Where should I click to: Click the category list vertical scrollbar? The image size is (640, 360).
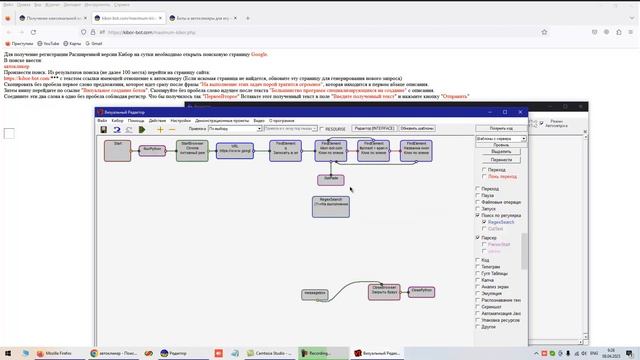(524, 251)
